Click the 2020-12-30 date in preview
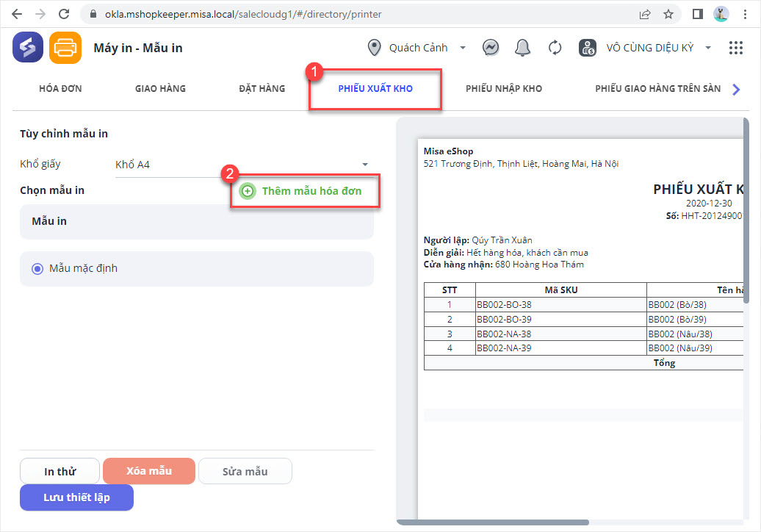Screen dimensions: 761x532 [709, 203]
